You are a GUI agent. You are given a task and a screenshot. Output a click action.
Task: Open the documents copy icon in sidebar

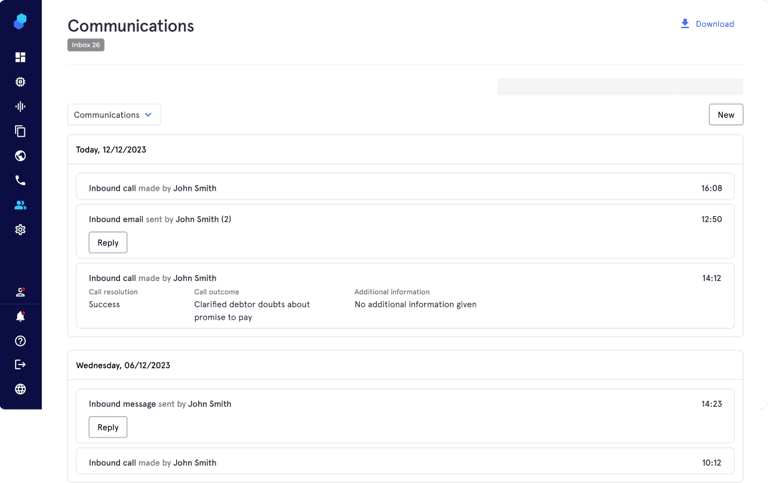[20, 131]
